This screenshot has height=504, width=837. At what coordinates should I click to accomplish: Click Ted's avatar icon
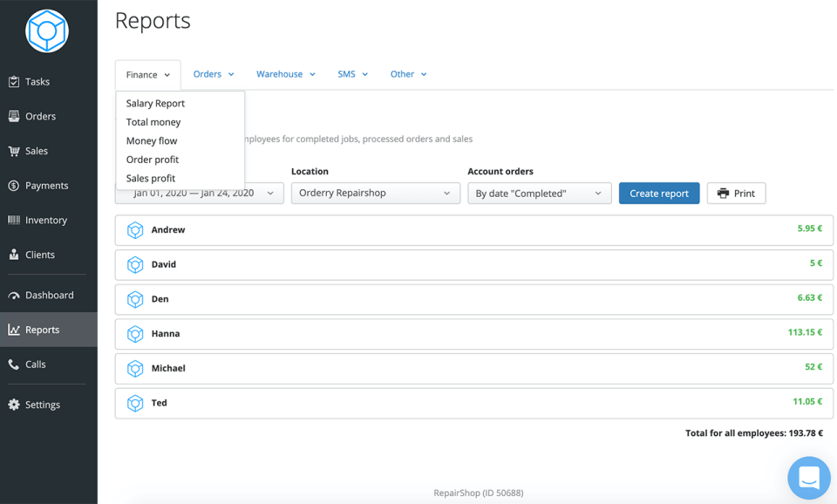point(135,403)
